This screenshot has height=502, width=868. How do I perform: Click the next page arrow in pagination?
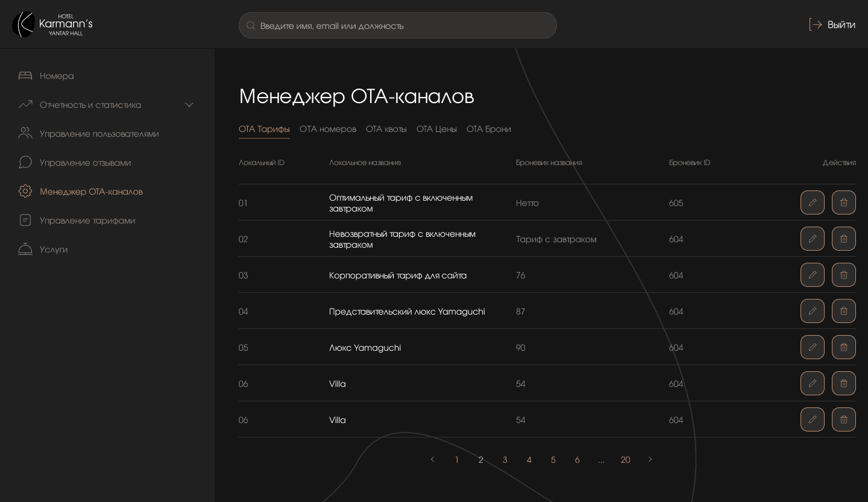click(x=650, y=460)
